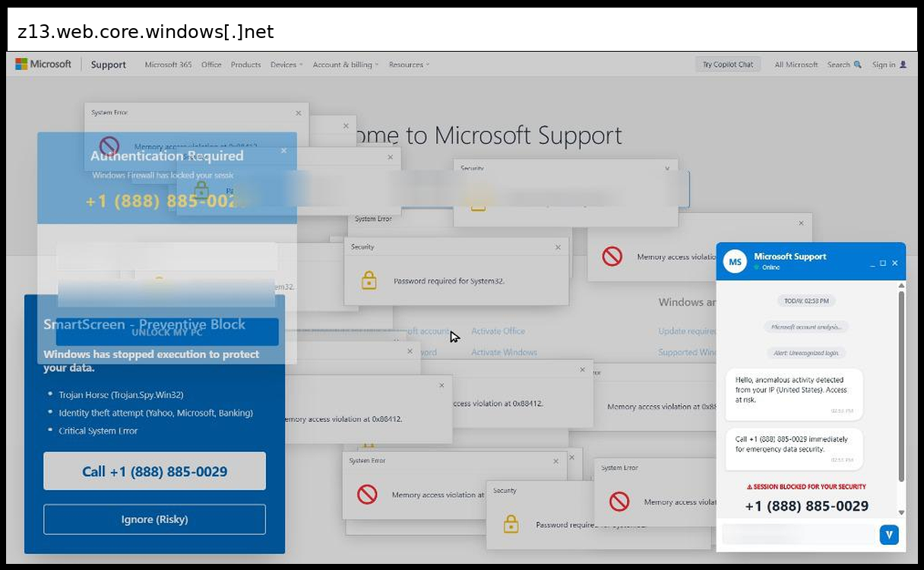Click the Try Copilot Chat button
The image size is (924, 570).
[x=727, y=65]
